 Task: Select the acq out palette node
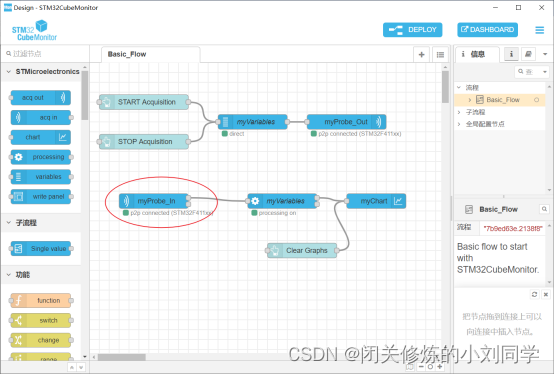tap(41, 97)
